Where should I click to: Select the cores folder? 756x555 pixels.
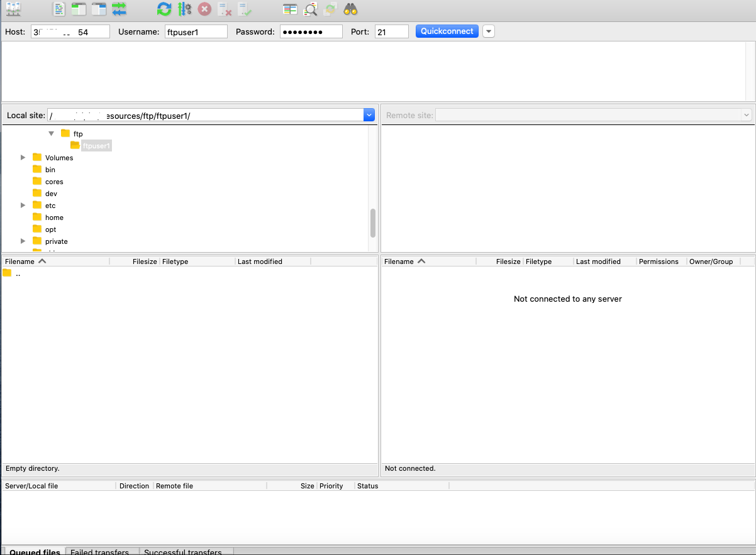click(54, 182)
